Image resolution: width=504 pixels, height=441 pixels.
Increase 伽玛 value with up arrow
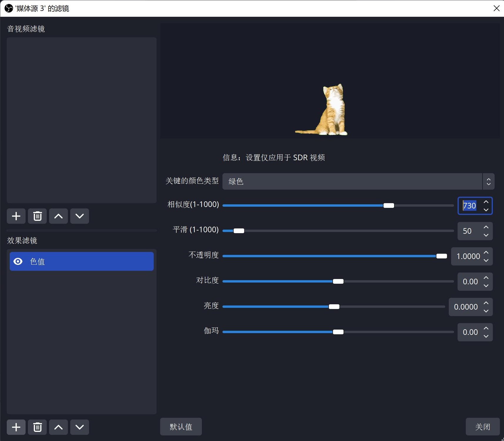(x=486, y=328)
